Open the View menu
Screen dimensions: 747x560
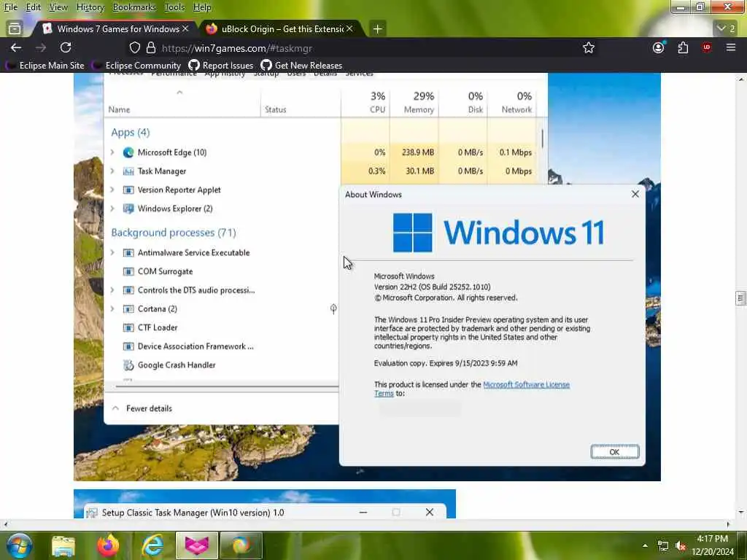[x=58, y=7]
